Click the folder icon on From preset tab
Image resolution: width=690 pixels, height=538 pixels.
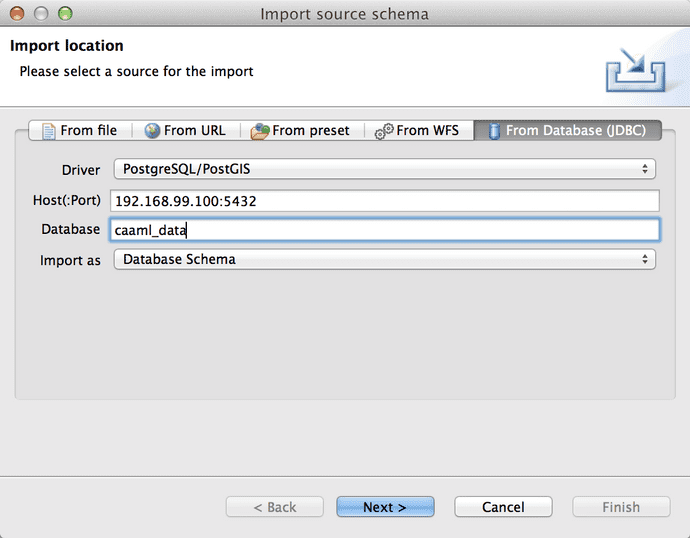(260, 131)
